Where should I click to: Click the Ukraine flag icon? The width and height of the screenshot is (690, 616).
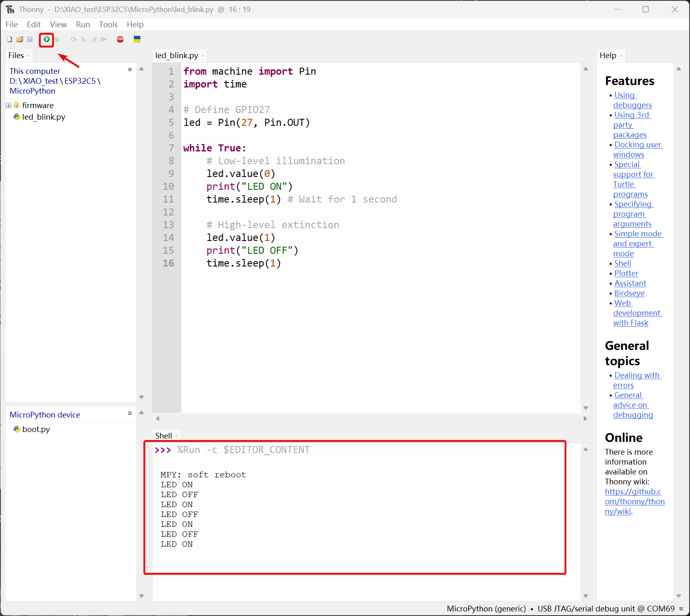pos(137,39)
